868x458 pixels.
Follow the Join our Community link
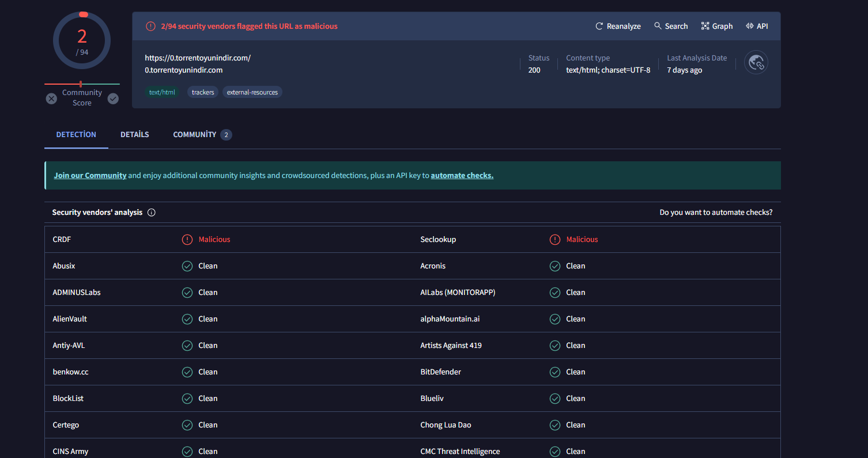tap(90, 175)
